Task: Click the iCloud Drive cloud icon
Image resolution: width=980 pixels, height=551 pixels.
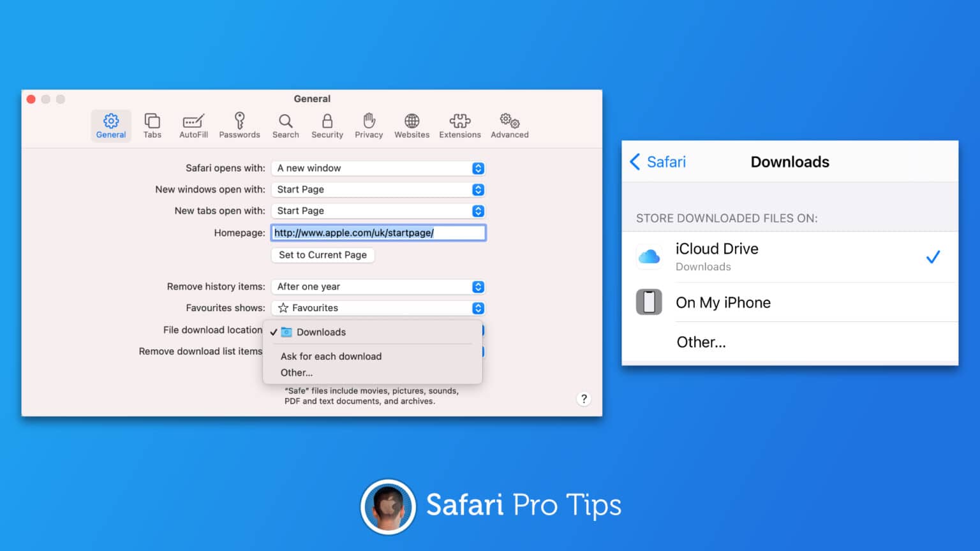Action: tap(649, 257)
